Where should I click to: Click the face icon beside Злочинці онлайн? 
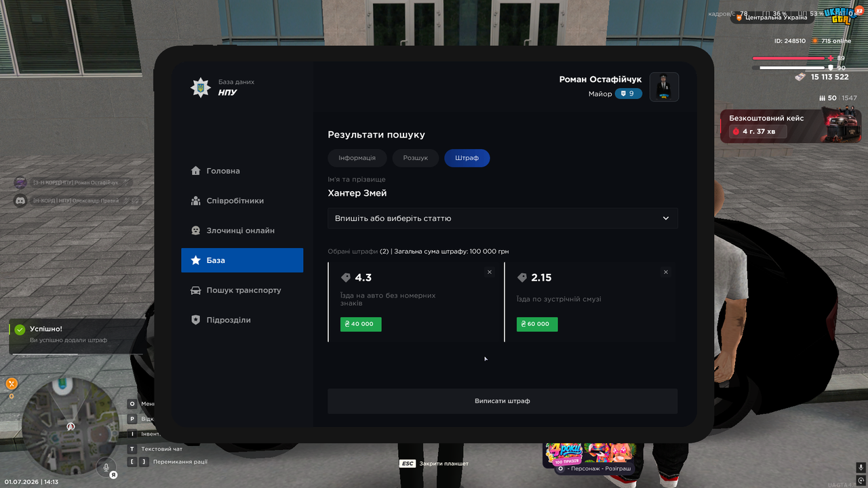point(196,230)
